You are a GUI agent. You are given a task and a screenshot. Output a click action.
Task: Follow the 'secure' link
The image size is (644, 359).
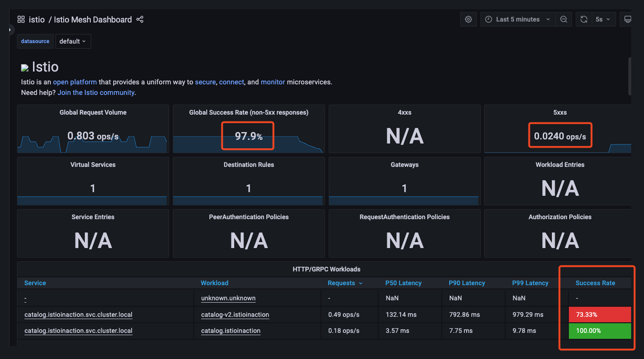(x=205, y=82)
